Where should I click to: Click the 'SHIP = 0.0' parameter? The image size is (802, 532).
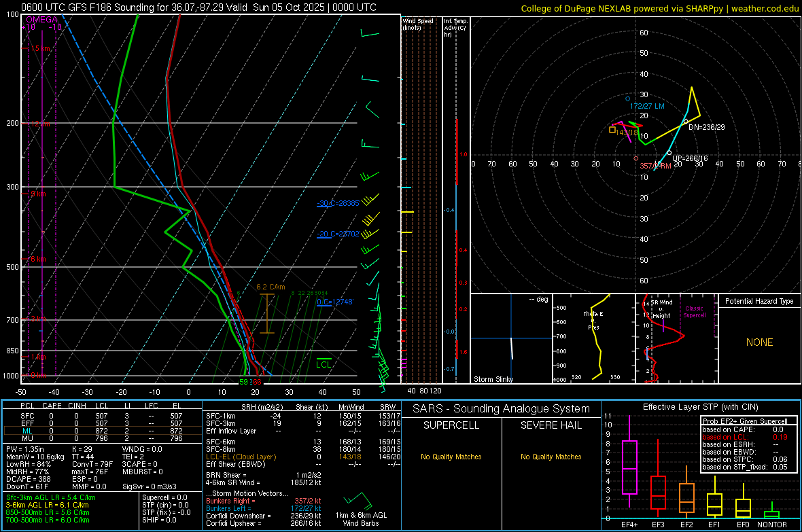tap(159, 520)
